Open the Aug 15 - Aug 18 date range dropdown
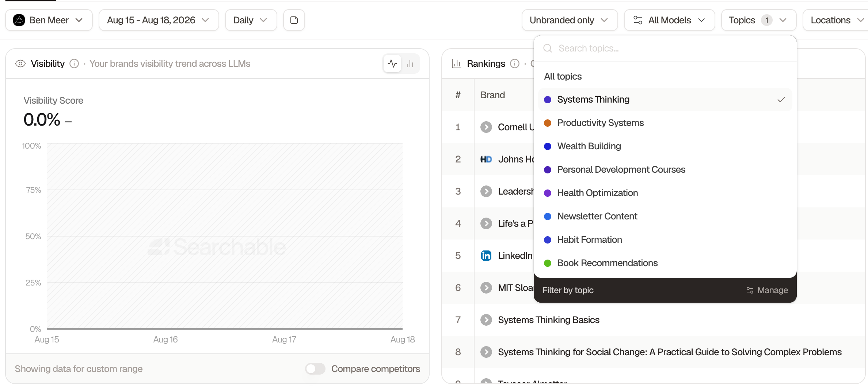The image size is (868, 387). [159, 20]
